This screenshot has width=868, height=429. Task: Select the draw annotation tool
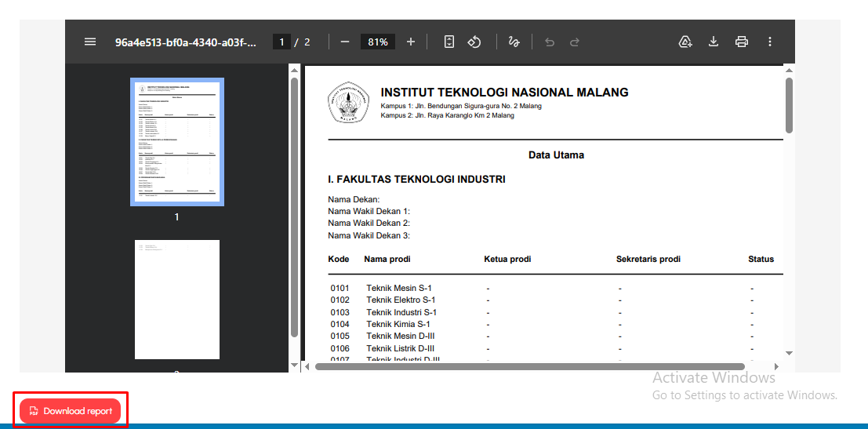[x=514, y=42]
